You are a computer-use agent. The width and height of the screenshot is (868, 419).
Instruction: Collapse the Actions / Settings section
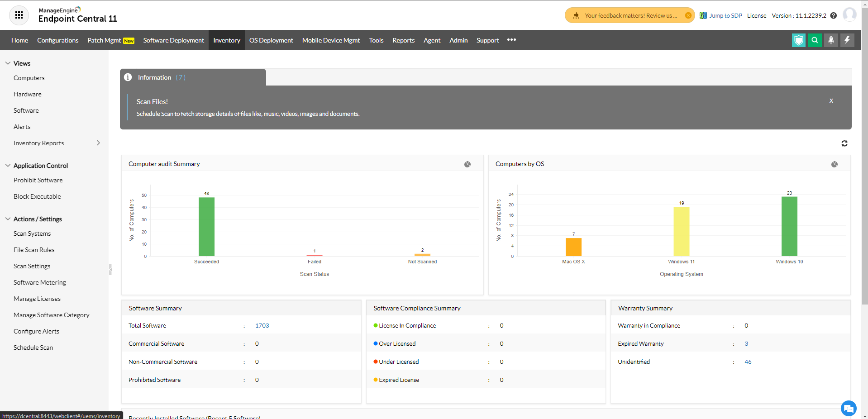point(8,219)
